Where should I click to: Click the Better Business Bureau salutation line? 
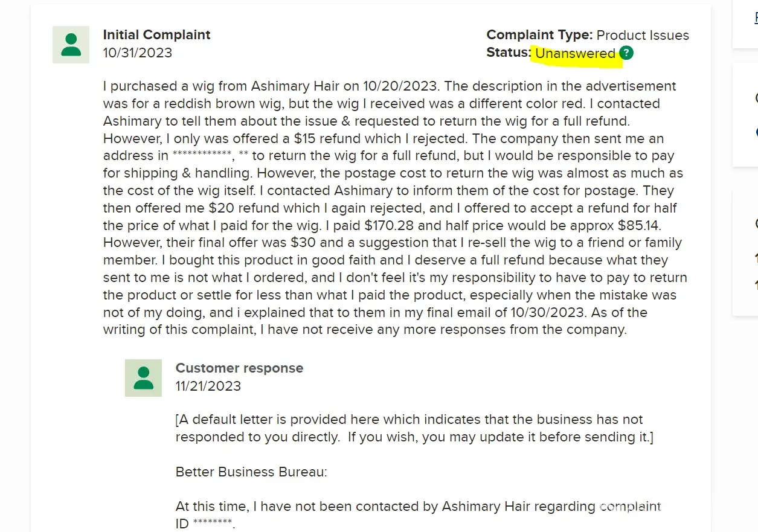(251, 472)
